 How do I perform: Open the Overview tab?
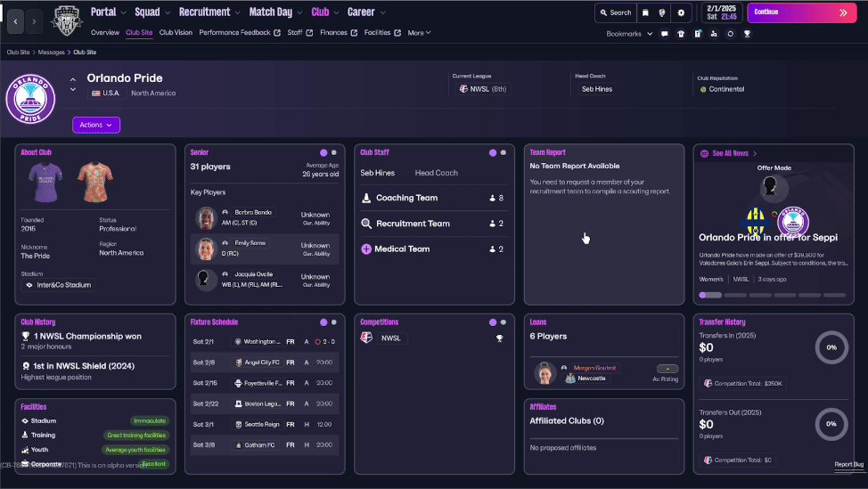point(105,33)
